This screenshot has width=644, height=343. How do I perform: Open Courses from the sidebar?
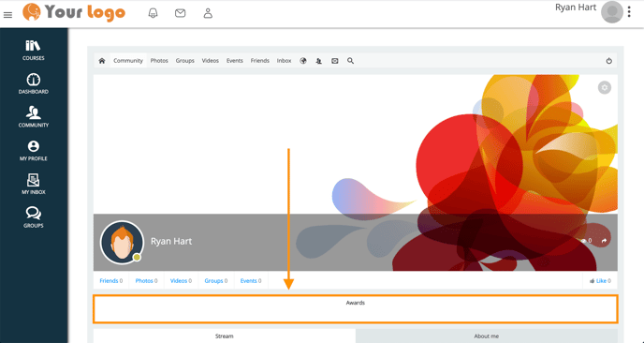click(34, 51)
